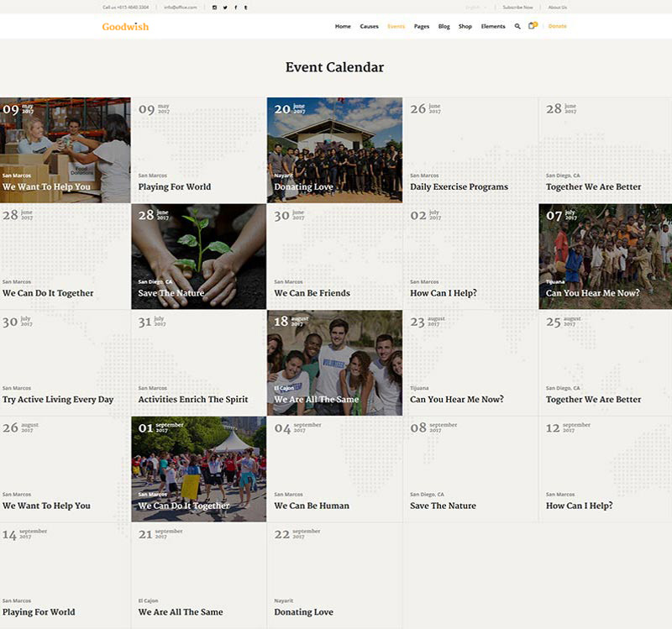
Task: Go to the Shop menu item
Action: pyautogui.click(x=465, y=26)
